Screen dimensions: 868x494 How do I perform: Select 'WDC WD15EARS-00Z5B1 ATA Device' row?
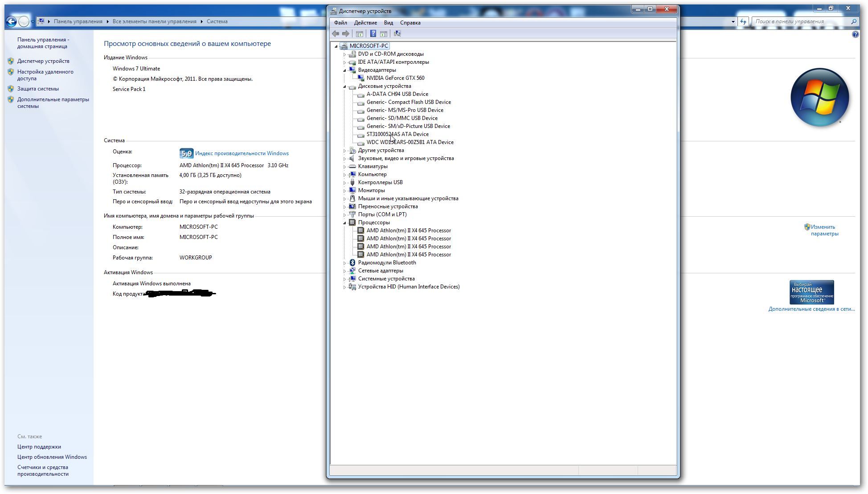(410, 142)
